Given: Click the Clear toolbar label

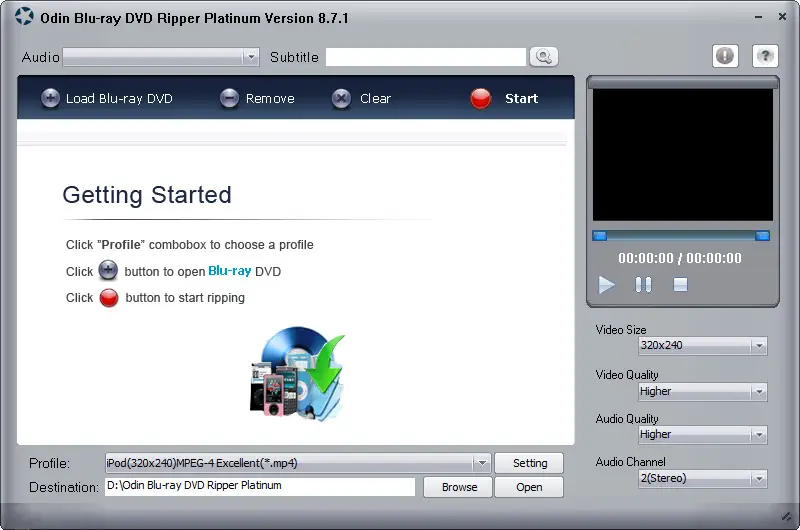Looking at the screenshot, I should 376,98.
